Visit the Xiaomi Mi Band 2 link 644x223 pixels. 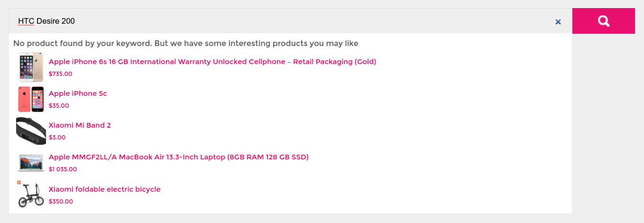80,125
